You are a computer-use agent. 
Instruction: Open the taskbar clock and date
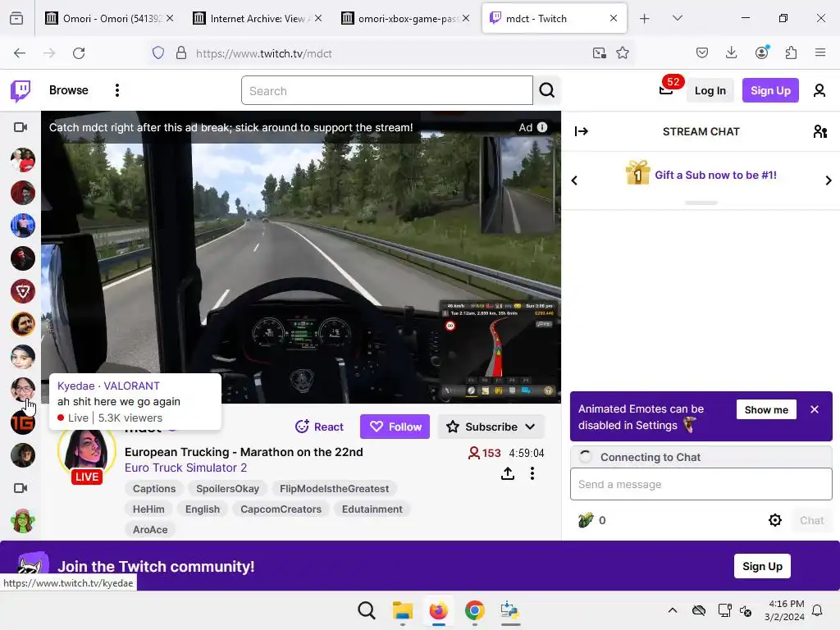point(785,610)
